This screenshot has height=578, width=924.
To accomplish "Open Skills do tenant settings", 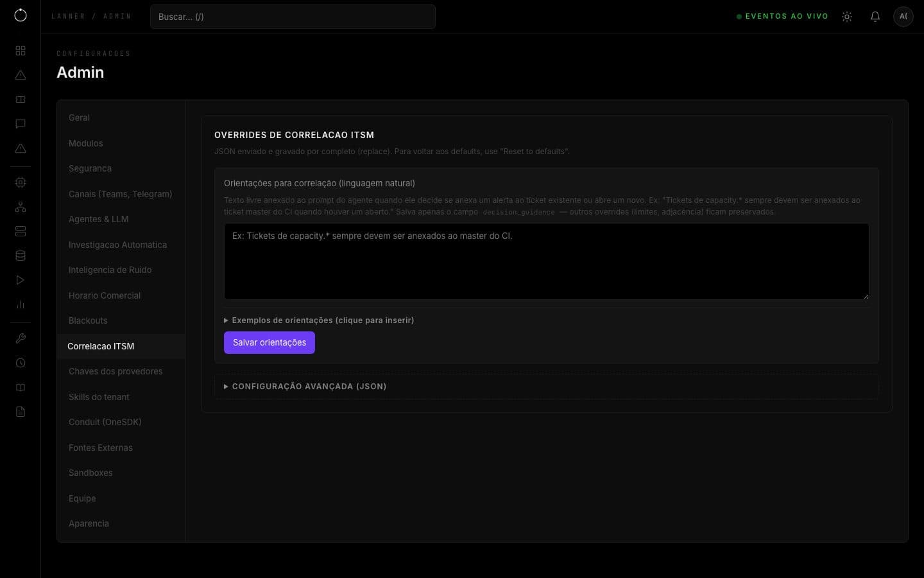I will tap(121, 397).
